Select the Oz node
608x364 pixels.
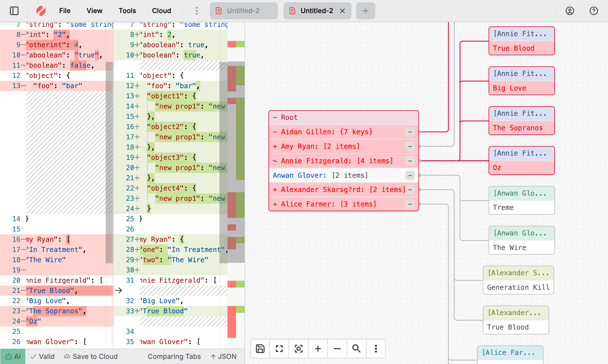pyautogui.click(x=522, y=160)
